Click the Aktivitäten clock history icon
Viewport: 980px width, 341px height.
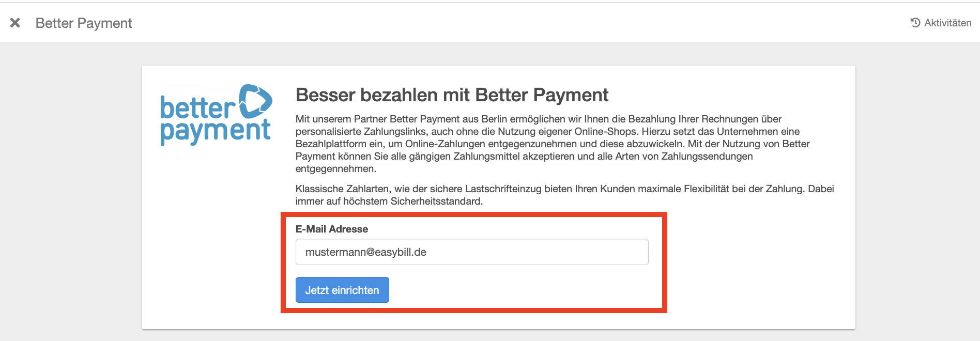pos(915,23)
